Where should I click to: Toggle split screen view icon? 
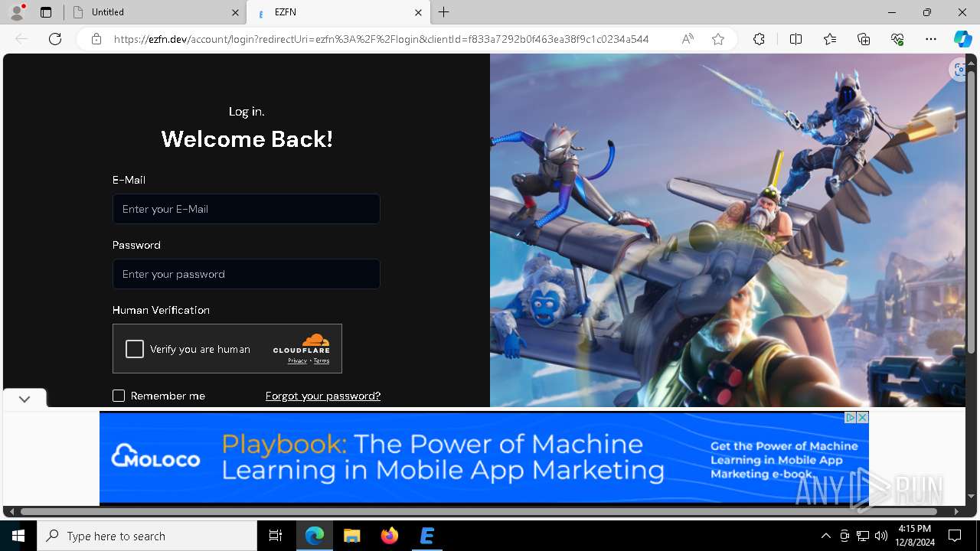pyautogui.click(x=795, y=39)
